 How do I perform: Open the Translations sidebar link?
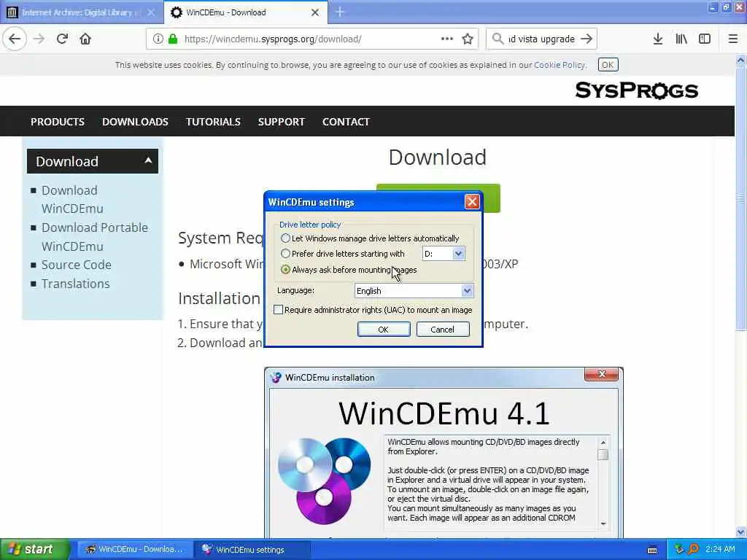tap(75, 284)
